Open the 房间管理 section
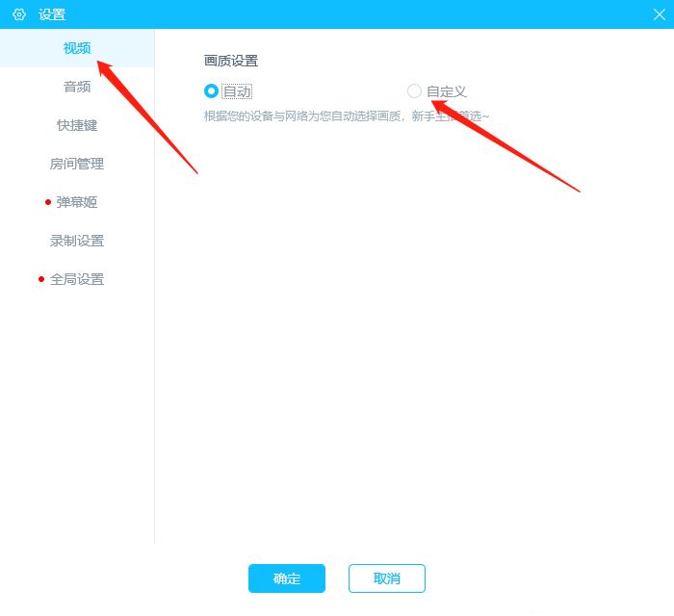Viewport: 674px width, 616px height. 77,164
